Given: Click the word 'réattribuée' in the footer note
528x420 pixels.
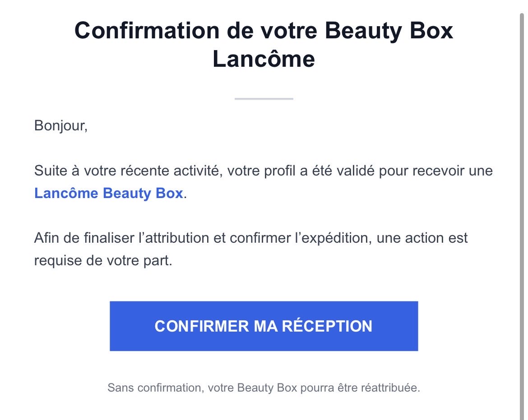Looking at the screenshot, I should coord(390,388).
